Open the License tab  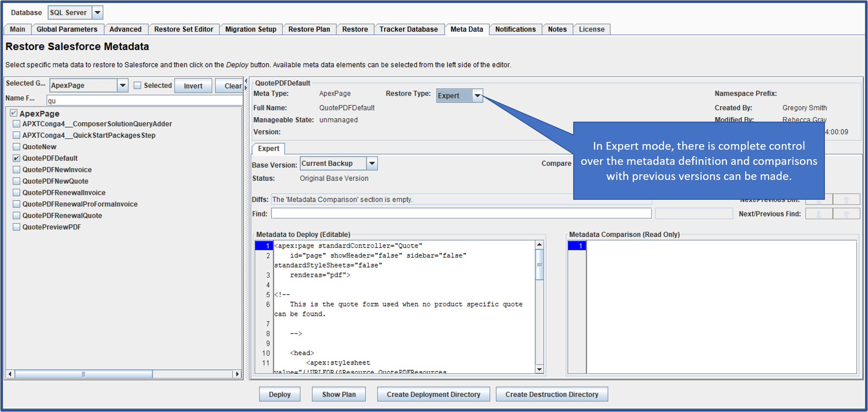coord(592,29)
